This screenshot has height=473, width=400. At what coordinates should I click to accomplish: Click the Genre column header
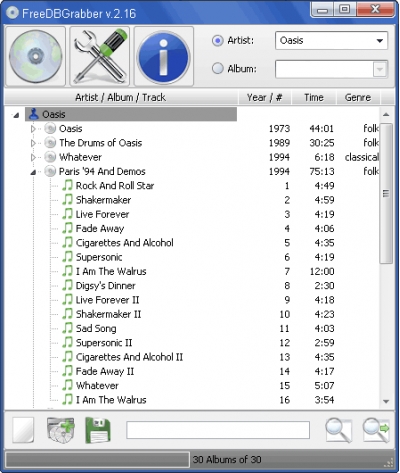tap(358, 97)
